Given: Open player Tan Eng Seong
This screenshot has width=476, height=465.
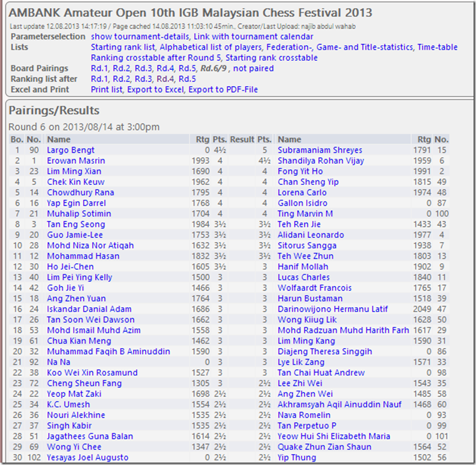Looking at the screenshot, I should pos(76,225).
